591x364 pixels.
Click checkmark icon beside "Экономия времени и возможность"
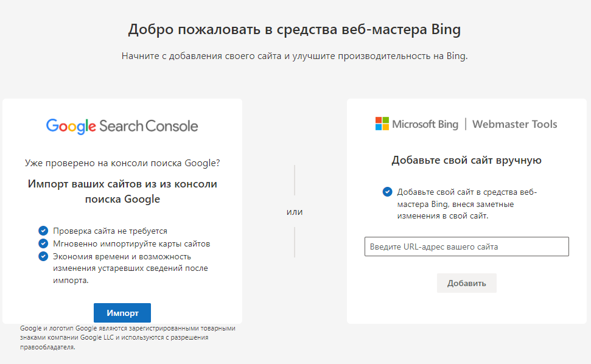point(43,256)
